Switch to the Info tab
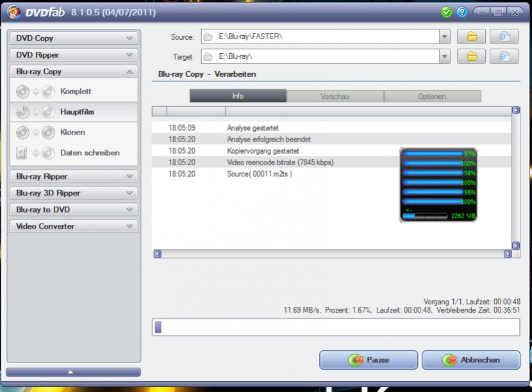The height and width of the screenshot is (392, 532). [238, 96]
